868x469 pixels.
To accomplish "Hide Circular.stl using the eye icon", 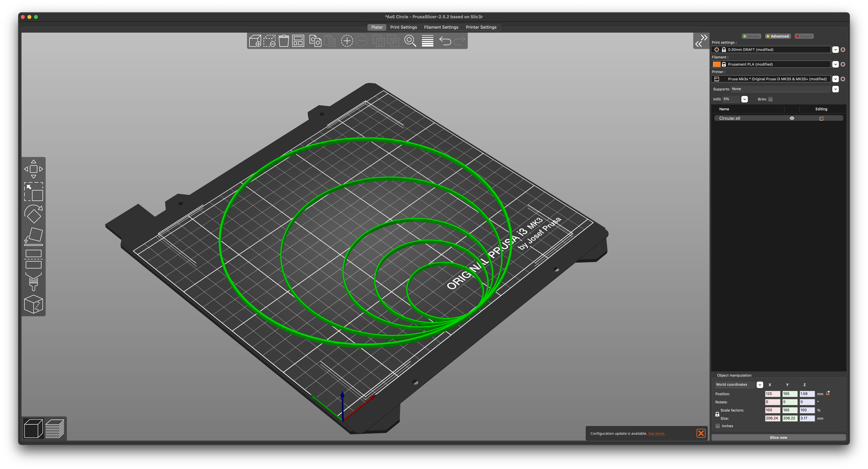I will click(792, 118).
